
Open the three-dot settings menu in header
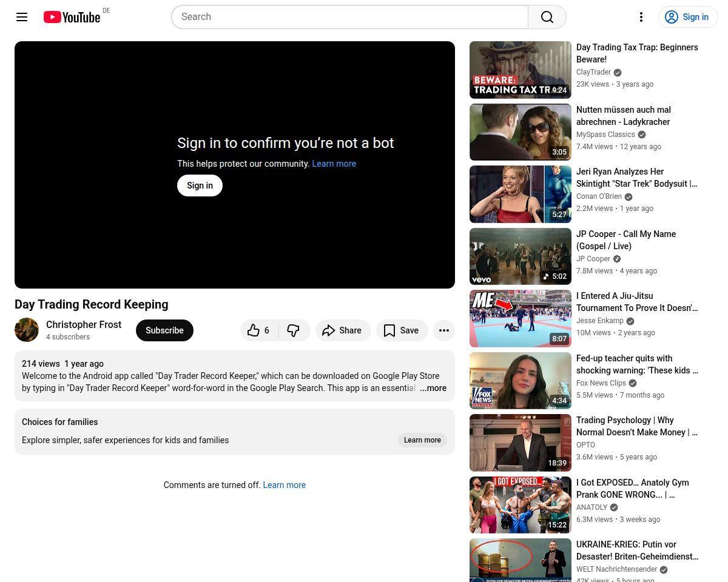[641, 17]
